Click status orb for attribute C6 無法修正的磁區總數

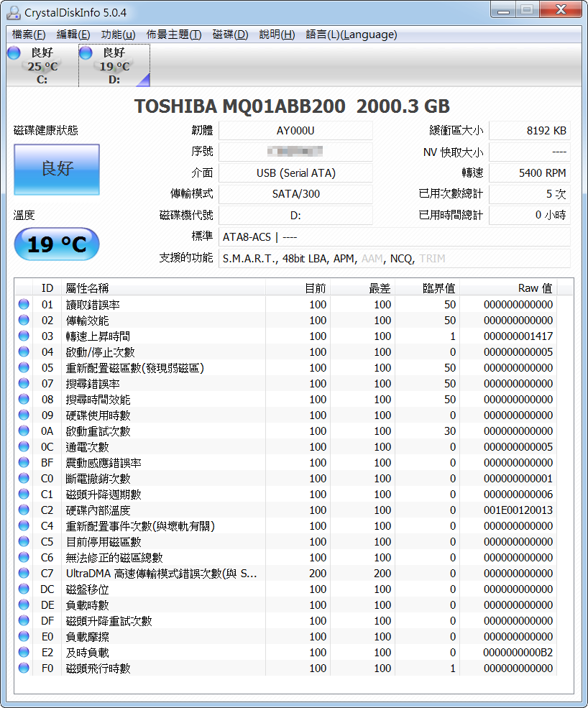click(24, 557)
